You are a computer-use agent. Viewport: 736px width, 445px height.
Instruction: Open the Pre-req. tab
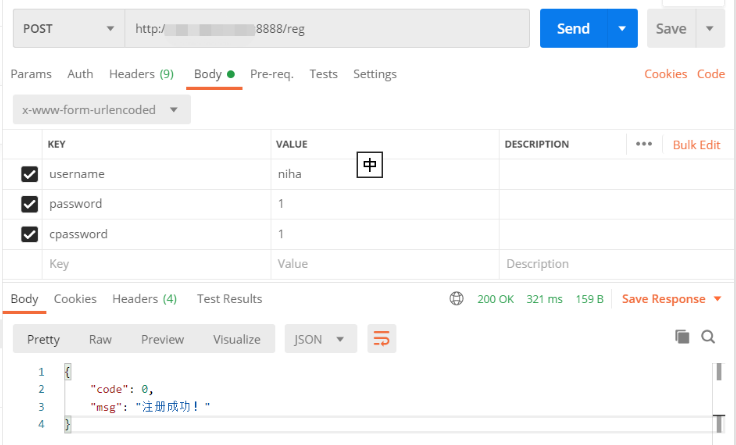[x=272, y=74]
